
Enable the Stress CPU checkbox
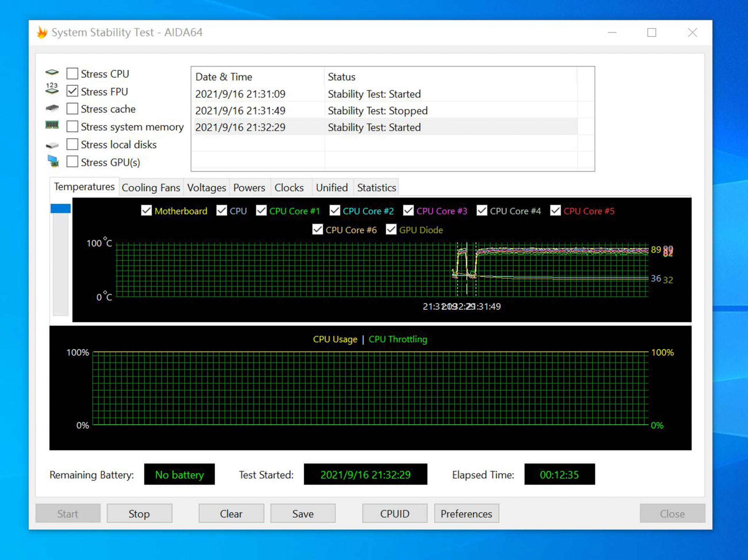pyautogui.click(x=72, y=73)
